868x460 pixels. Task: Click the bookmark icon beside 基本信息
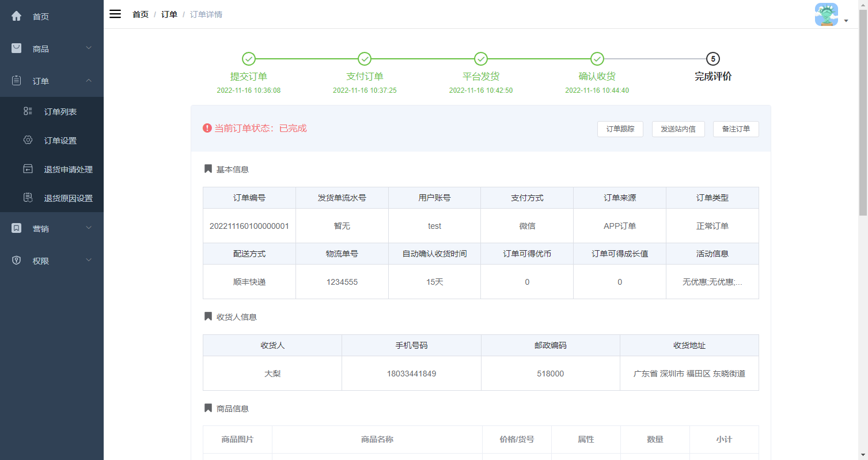tap(208, 169)
